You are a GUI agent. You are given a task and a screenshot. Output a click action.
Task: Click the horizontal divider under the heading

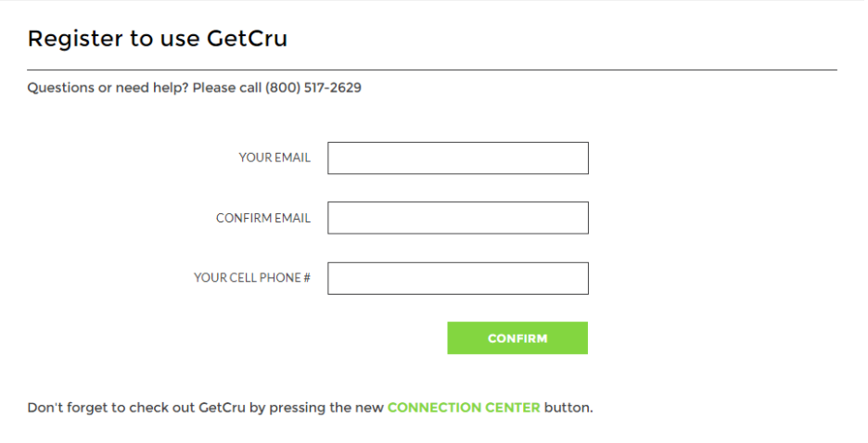click(x=432, y=70)
